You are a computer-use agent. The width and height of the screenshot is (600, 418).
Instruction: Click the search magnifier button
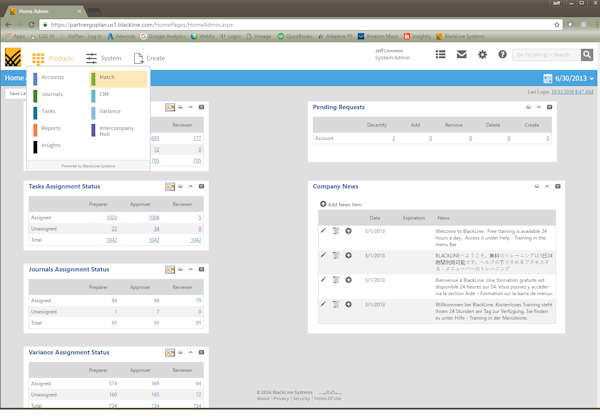[x=587, y=55]
